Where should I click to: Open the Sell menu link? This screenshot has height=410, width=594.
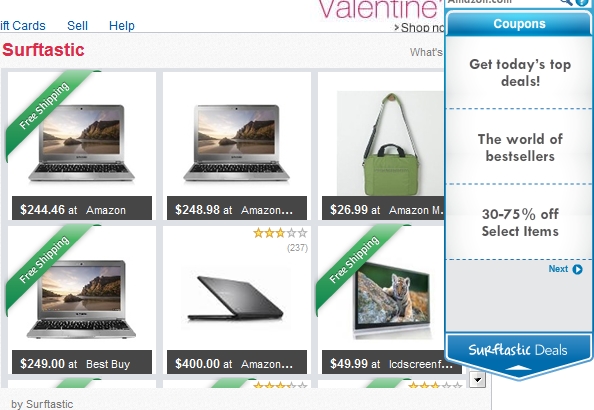tap(77, 25)
